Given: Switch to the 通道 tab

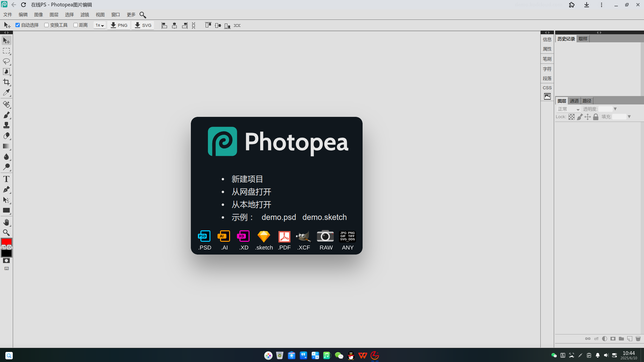Looking at the screenshot, I should click(x=574, y=101).
